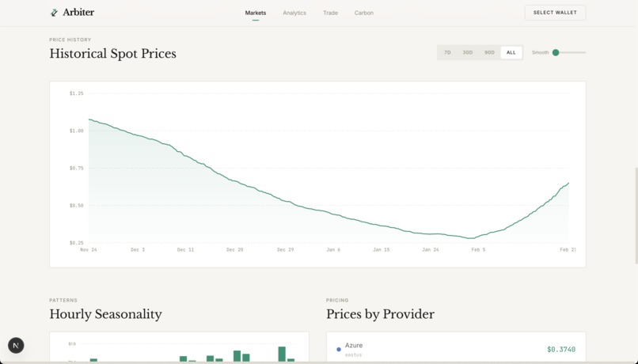Select the ALL time range
This screenshot has height=364, width=638.
511,52
